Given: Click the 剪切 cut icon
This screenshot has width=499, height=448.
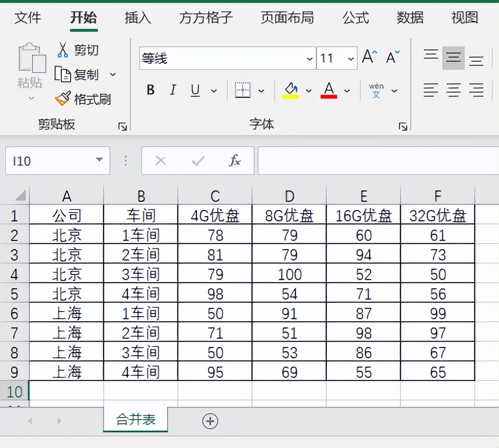Looking at the screenshot, I should [63, 49].
